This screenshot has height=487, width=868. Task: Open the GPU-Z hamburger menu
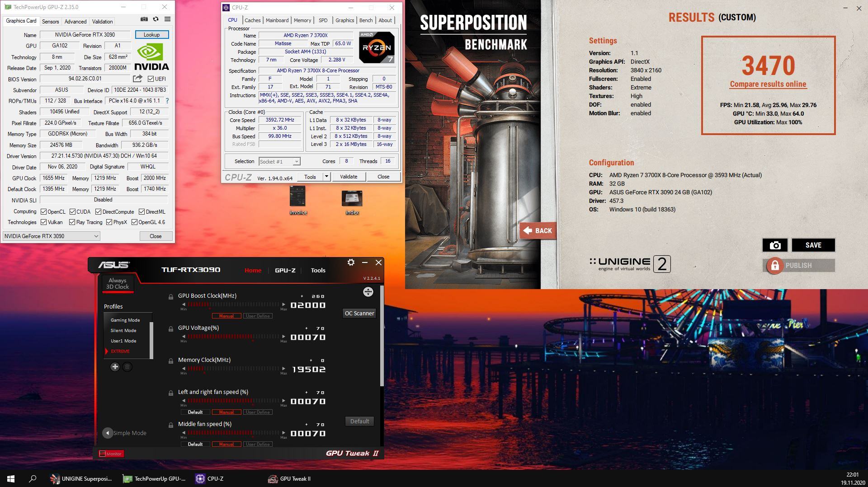click(x=167, y=19)
